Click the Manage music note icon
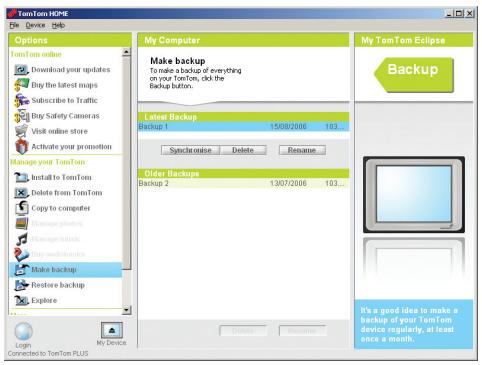 [22, 239]
